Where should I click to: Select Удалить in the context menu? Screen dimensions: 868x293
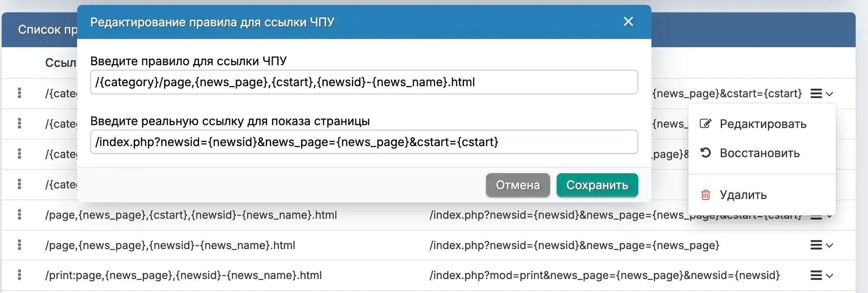[743, 195]
